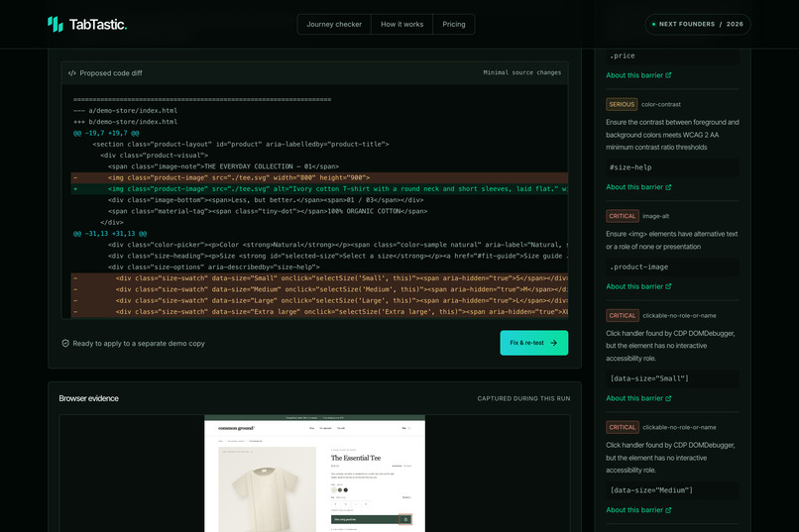Open the Journey checker tab
The height and width of the screenshot is (532, 799).
click(x=334, y=25)
